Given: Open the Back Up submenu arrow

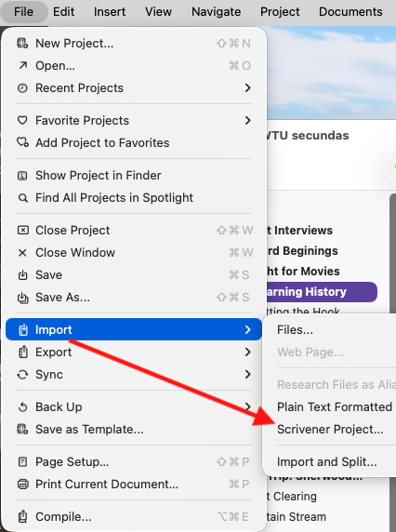Looking at the screenshot, I should pos(248,406).
